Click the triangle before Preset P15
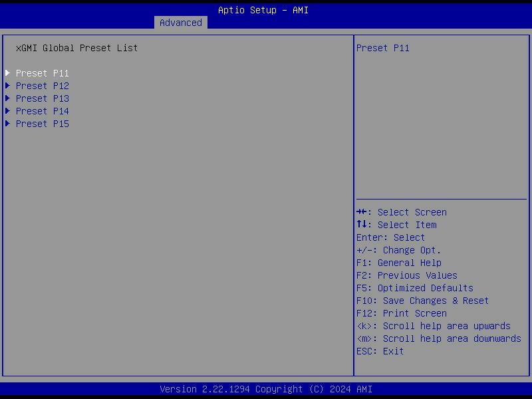Image resolution: width=532 pixels, height=399 pixels. pos(8,123)
